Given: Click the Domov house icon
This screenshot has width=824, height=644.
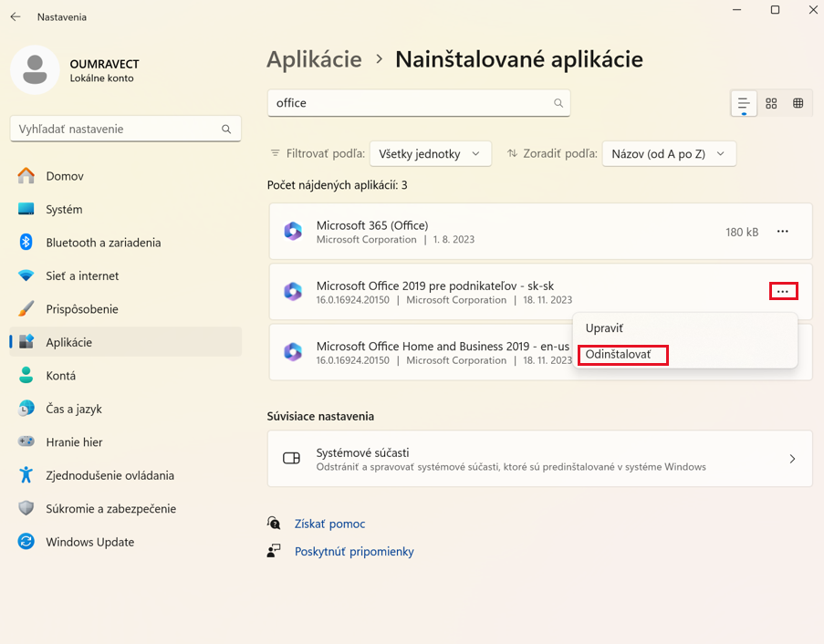Looking at the screenshot, I should [x=26, y=176].
